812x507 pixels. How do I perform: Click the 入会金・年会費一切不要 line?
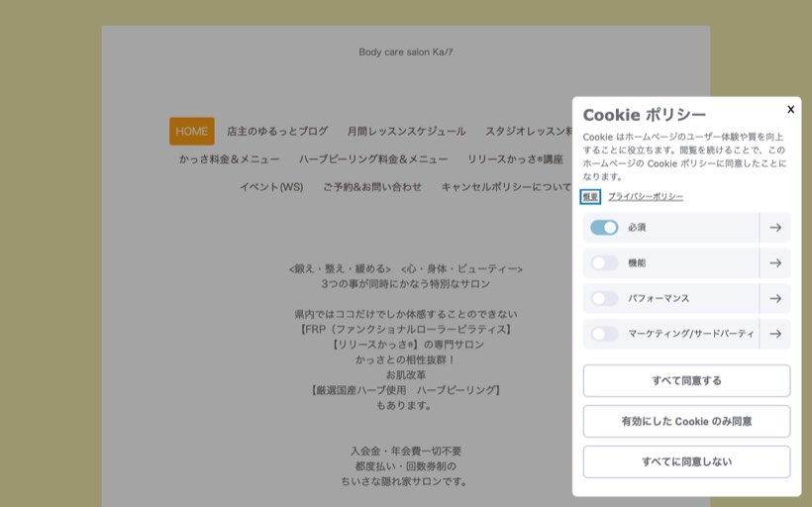(405, 452)
